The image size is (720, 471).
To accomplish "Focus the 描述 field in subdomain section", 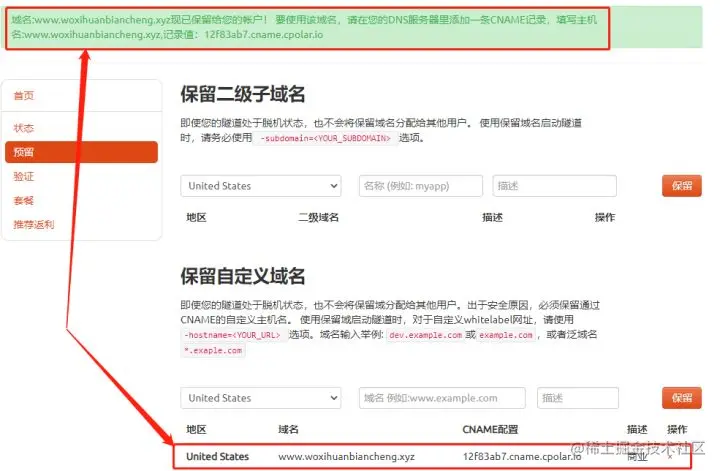I will tap(555, 186).
